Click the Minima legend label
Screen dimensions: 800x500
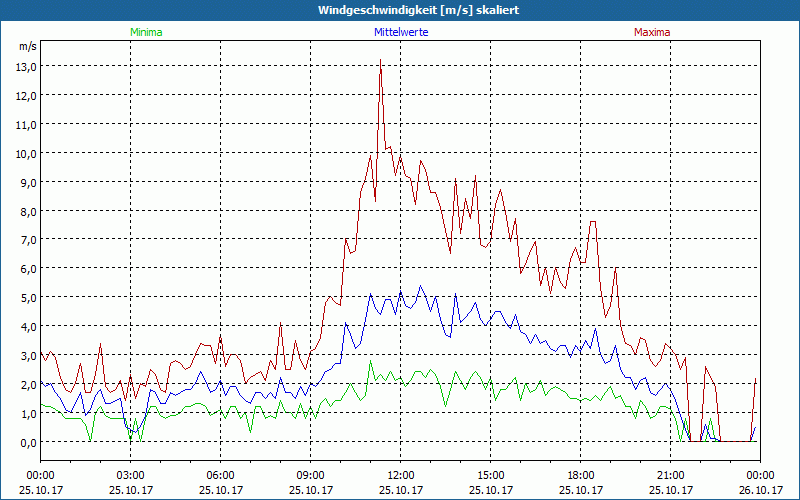click(x=146, y=32)
